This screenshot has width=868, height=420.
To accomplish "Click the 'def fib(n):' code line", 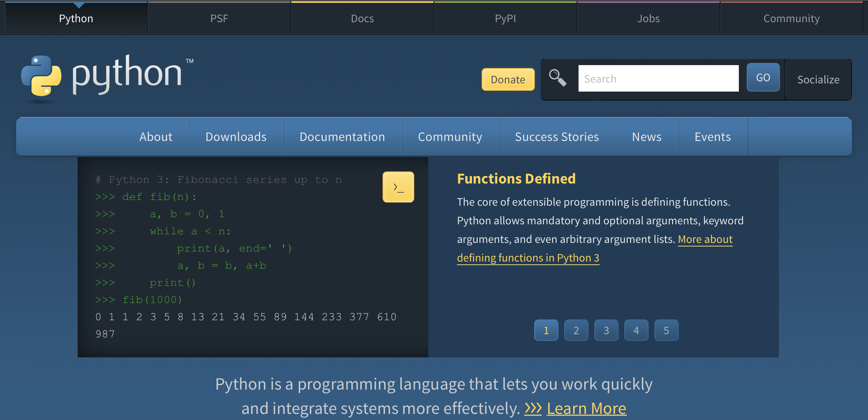I will point(146,196).
